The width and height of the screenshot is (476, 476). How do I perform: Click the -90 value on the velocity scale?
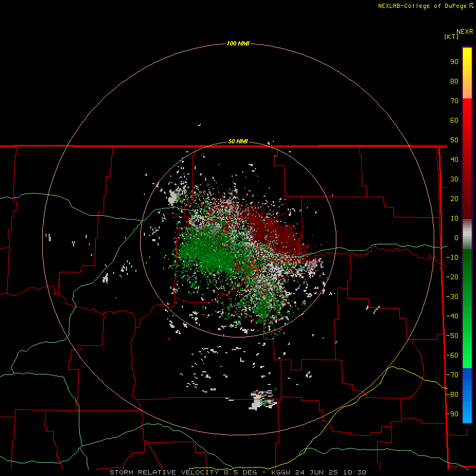[452, 414]
